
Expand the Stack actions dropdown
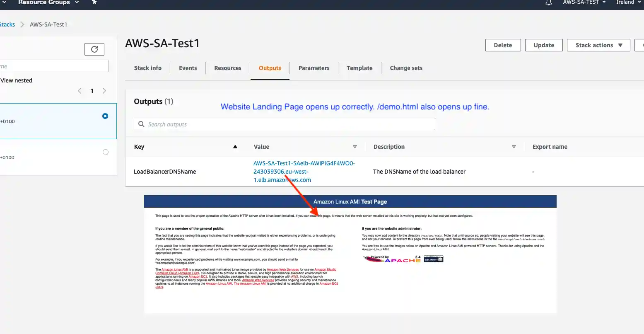pyautogui.click(x=598, y=45)
